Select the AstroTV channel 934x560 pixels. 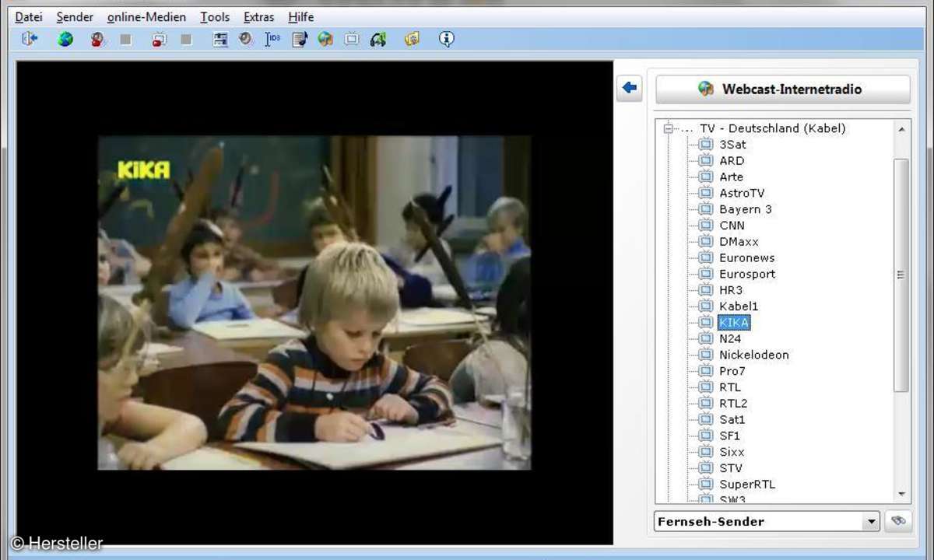click(741, 193)
